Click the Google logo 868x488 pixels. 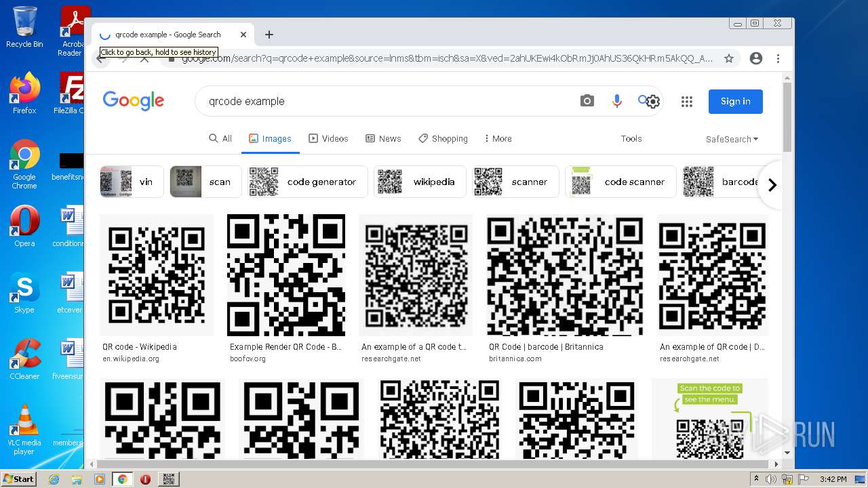pos(134,101)
